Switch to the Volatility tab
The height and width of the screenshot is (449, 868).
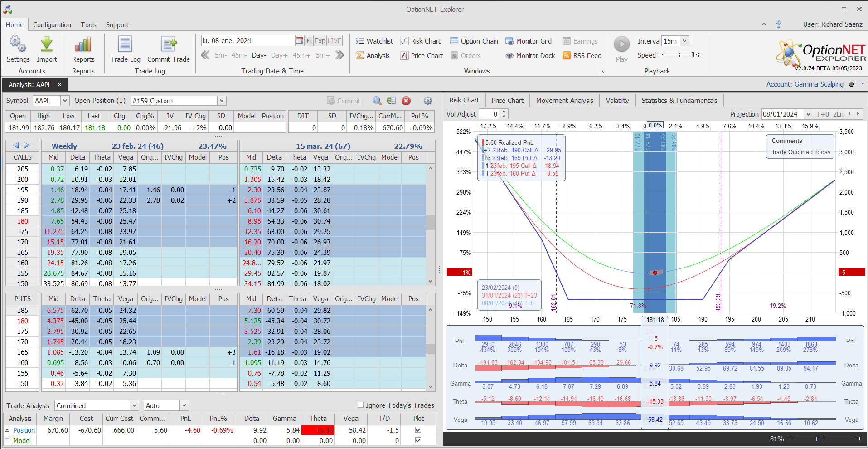[x=617, y=101]
